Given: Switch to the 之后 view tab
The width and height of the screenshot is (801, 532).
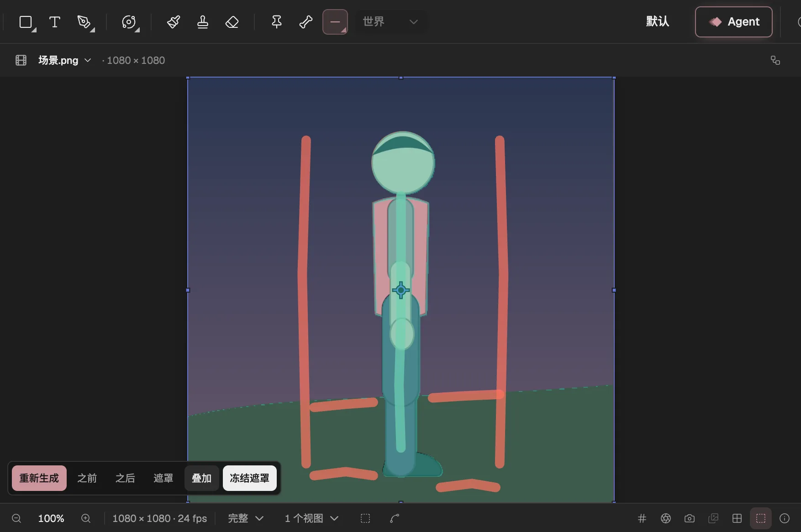Looking at the screenshot, I should (x=125, y=478).
